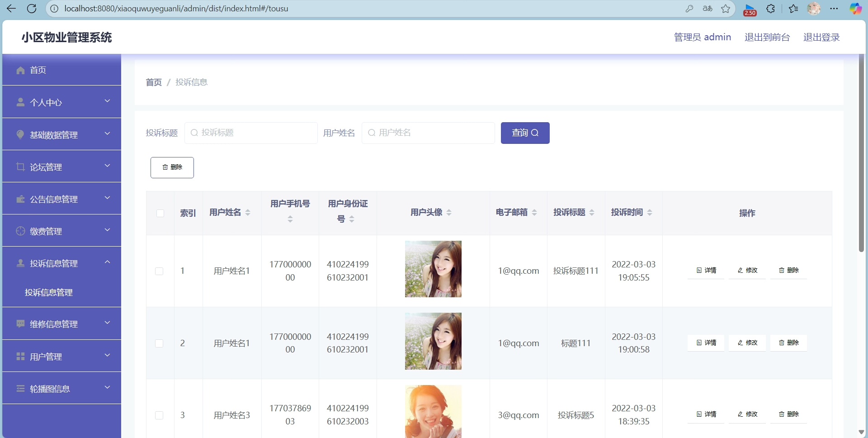Click sort arrows on 电子邮箱 column
Screen dimensions: 868x438
pyautogui.click(x=534, y=213)
